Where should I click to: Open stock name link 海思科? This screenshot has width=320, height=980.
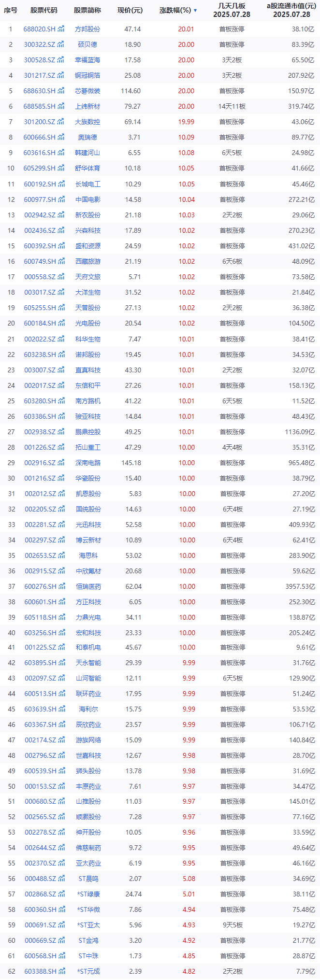[88, 555]
